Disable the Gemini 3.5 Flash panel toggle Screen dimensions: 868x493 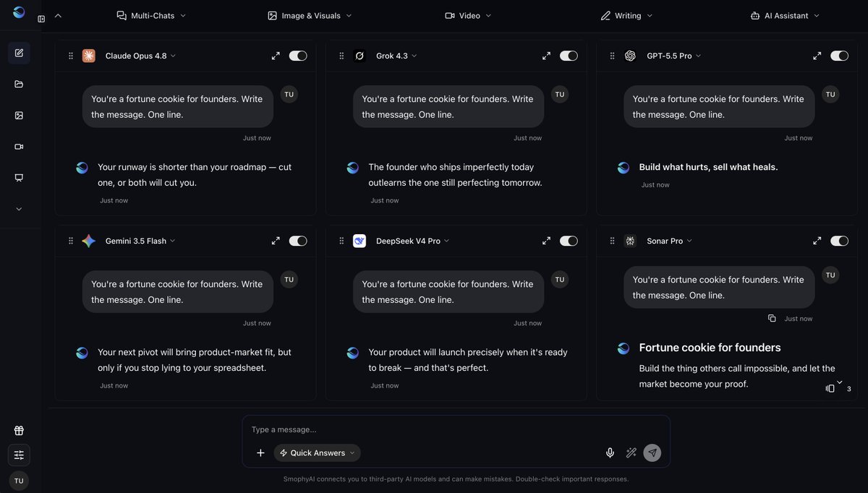click(x=298, y=241)
